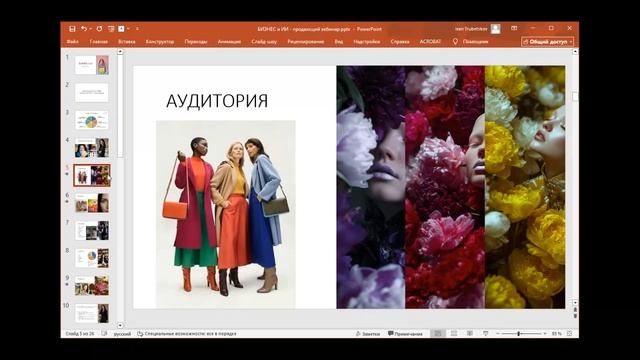Click the animation star icon beside slide 9
This screenshot has height=360, width=640.
pyautogui.click(x=67, y=284)
